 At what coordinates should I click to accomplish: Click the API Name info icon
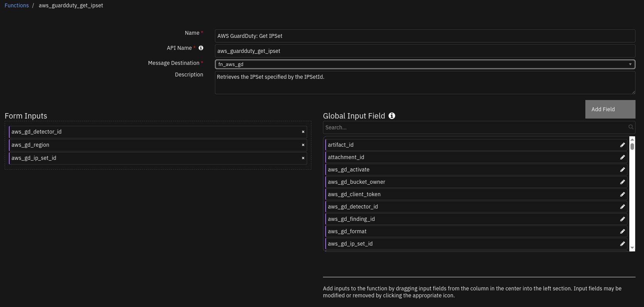point(201,48)
